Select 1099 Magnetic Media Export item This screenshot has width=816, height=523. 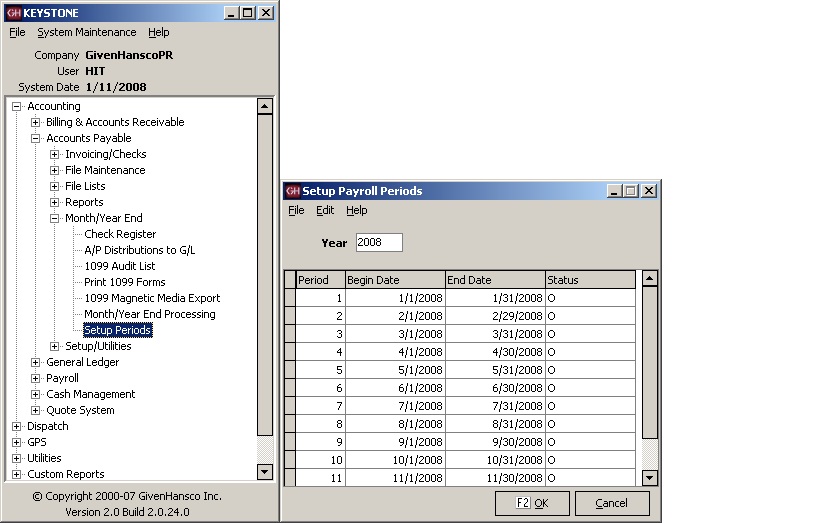click(152, 298)
